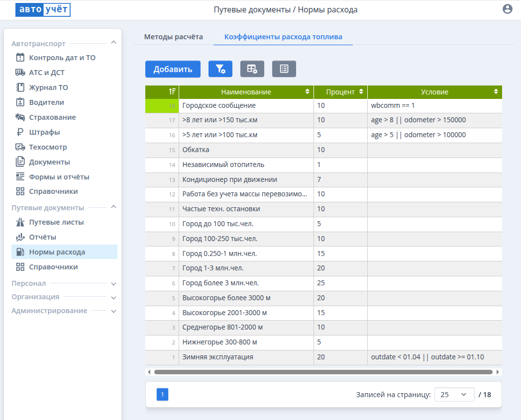The image size is (521, 420).
Task: Go to page 1 in pagination
Action: [x=162, y=395]
